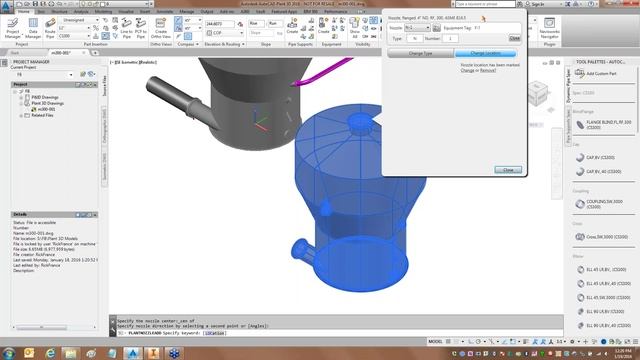Open the AutoCAD application menu button
This screenshot has width=640, height=360.
click(6, 6)
